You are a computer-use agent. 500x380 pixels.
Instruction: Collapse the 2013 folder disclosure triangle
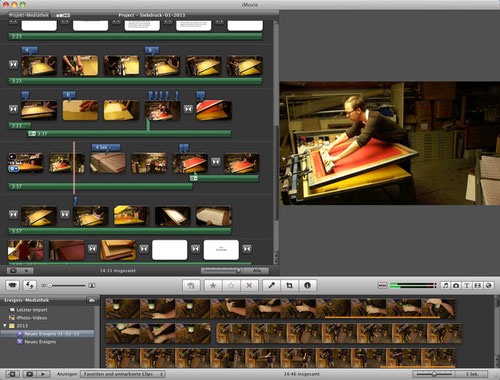pos(5,325)
